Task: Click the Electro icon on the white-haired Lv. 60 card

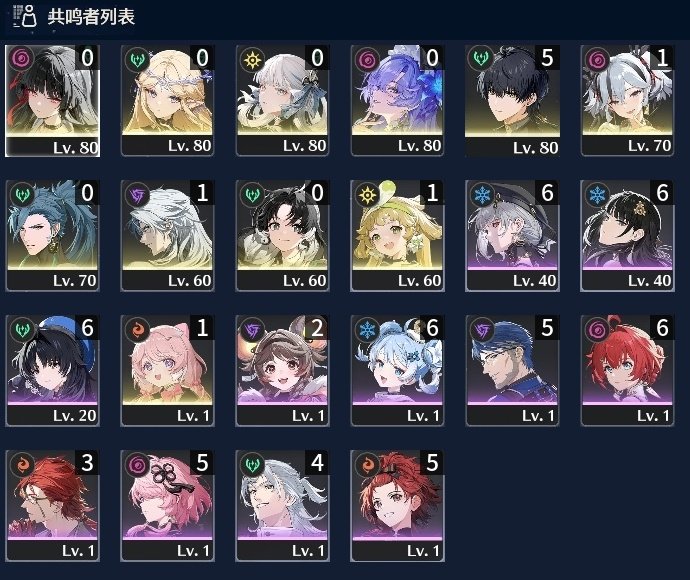Action: click(x=137, y=195)
